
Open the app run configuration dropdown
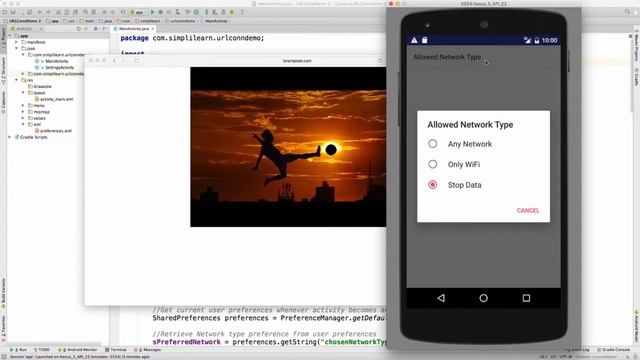click(x=138, y=12)
